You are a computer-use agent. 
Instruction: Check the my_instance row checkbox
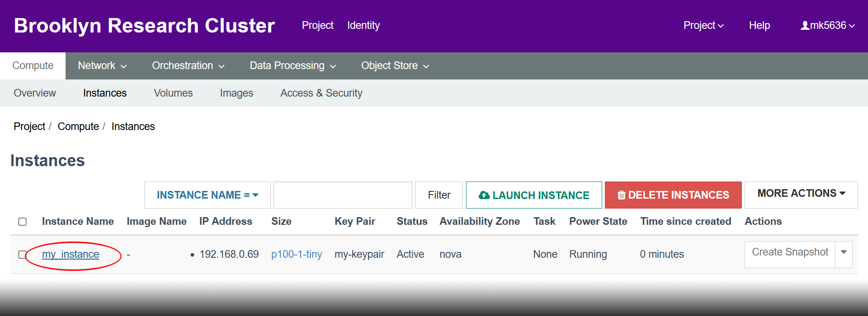(x=22, y=255)
